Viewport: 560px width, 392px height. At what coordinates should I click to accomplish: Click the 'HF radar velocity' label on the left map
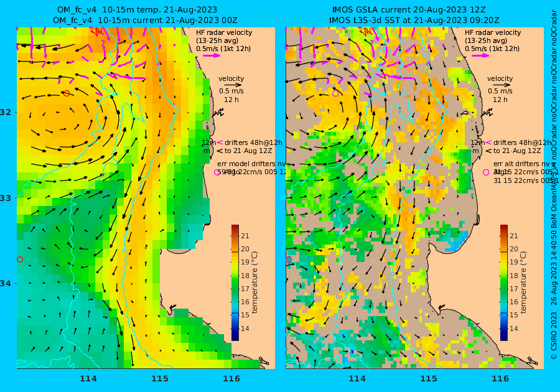pos(224,32)
